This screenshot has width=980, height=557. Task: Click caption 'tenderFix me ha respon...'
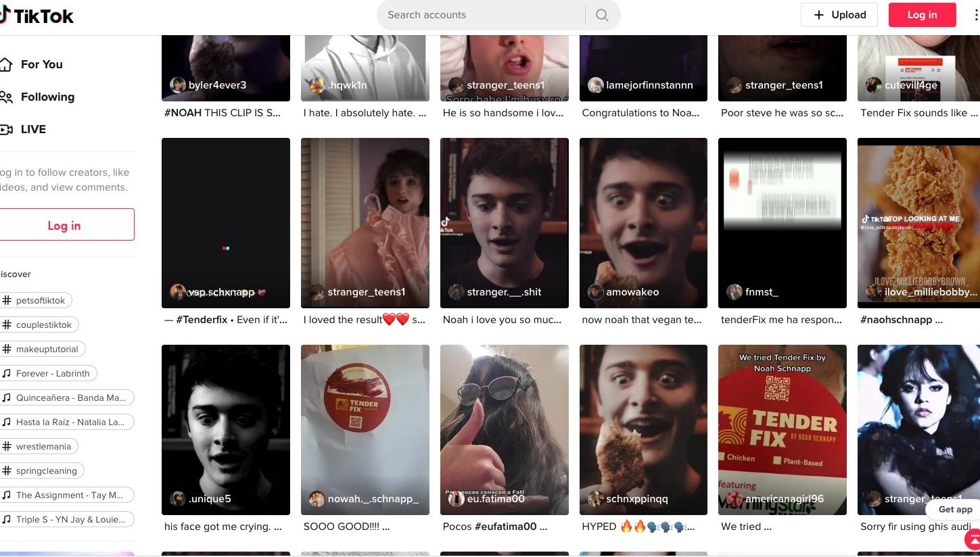tap(781, 320)
